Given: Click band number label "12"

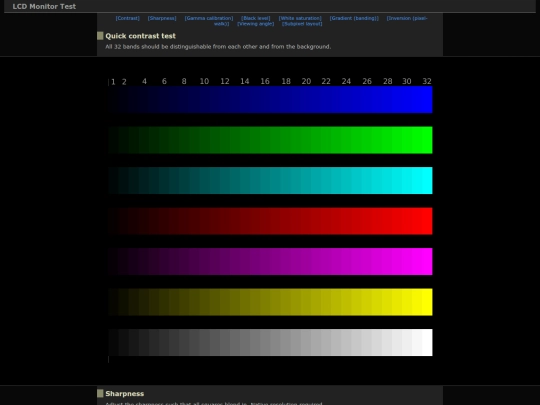Looking at the screenshot, I should click(225, 81).
